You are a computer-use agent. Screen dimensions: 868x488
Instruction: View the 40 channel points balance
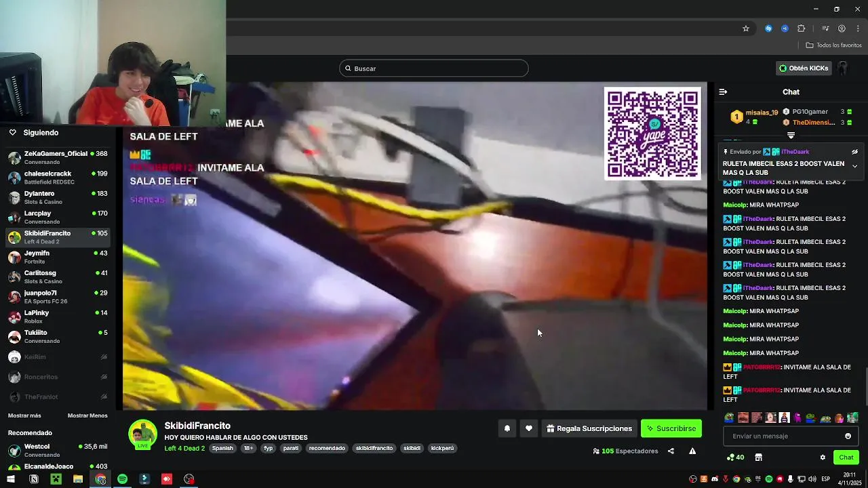(735, 457)
